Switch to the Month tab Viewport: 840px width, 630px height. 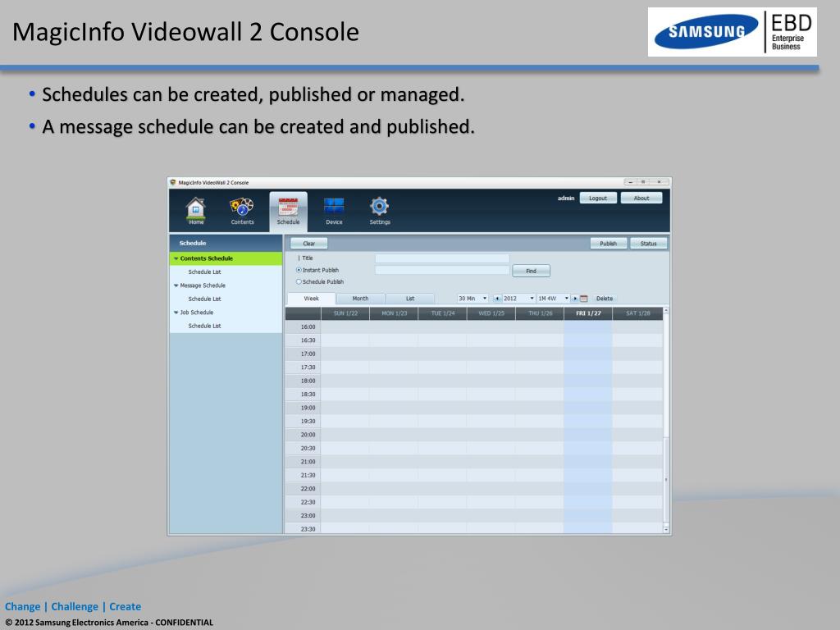pos(360,299)
